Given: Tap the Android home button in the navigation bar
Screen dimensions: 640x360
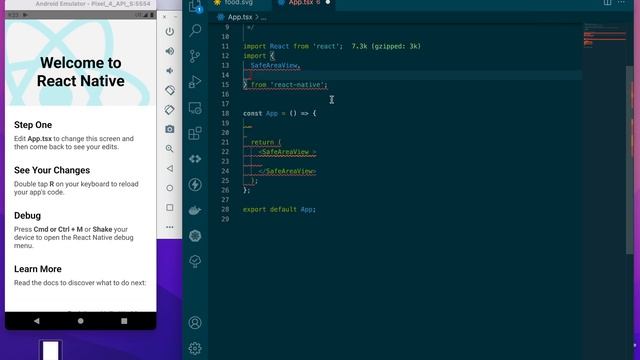Looking at the screenshot, I should (x=80, y=321).
